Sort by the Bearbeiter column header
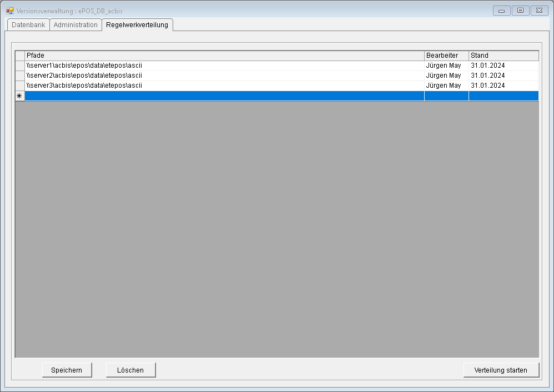 tap(446, 56)
